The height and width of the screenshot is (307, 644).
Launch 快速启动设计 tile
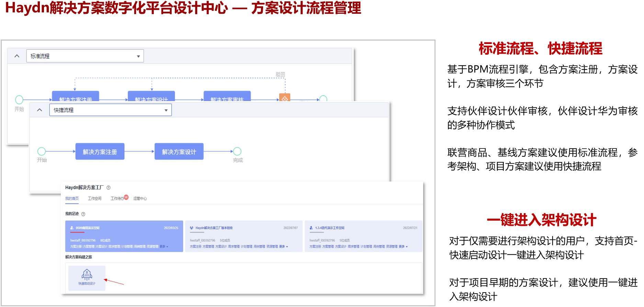pos(87,278)
